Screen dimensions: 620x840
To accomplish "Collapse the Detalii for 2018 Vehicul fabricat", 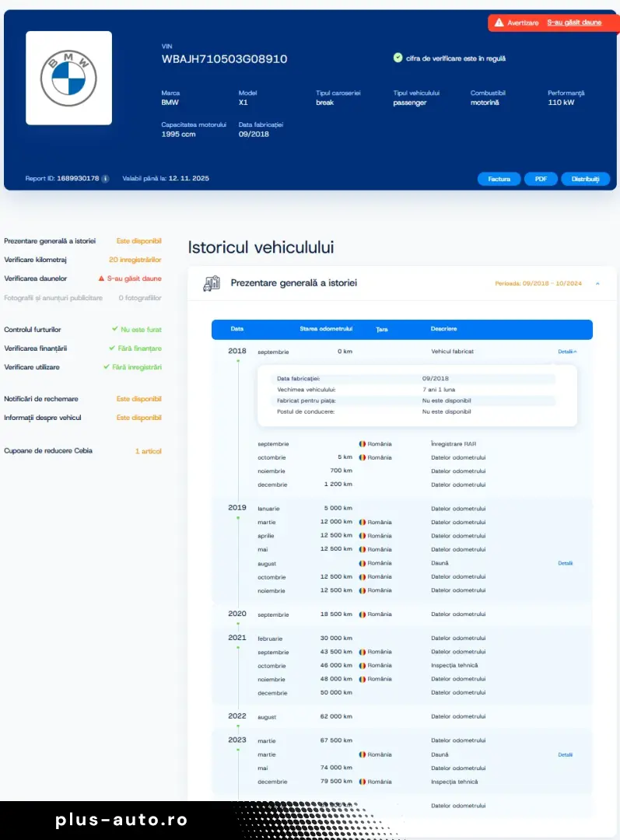I will coord(567,352).
